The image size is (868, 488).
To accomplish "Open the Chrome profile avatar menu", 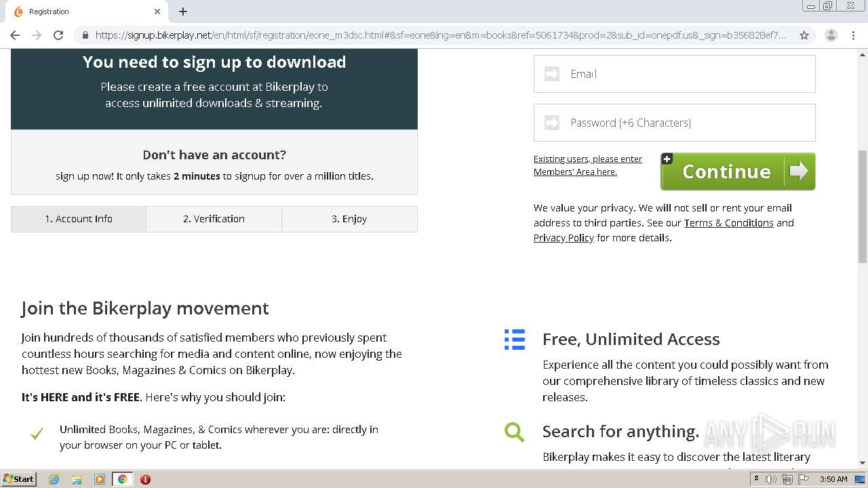I will point(831,35).
